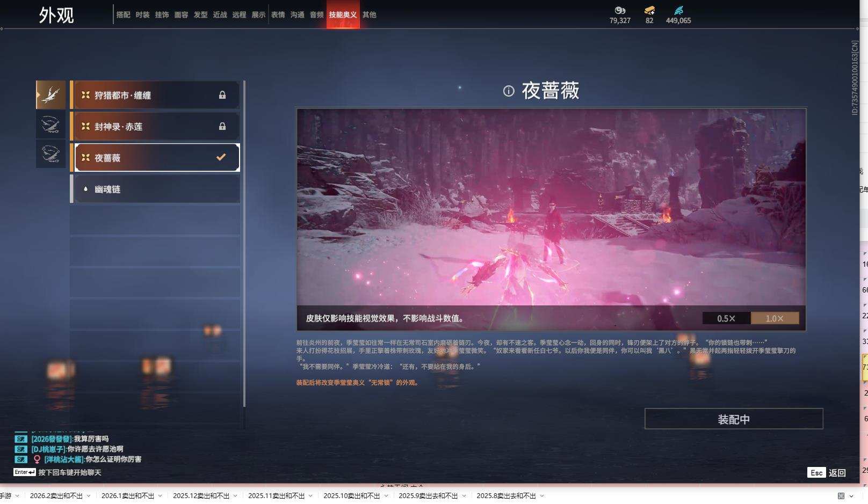Select the third weapon icon in the left sidebar
The height and width of the screenshot is (504, 868).
(x=50, y=154)
